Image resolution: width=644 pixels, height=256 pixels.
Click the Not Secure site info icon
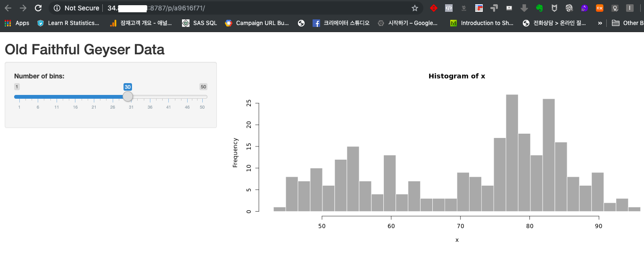pos(57,8)
